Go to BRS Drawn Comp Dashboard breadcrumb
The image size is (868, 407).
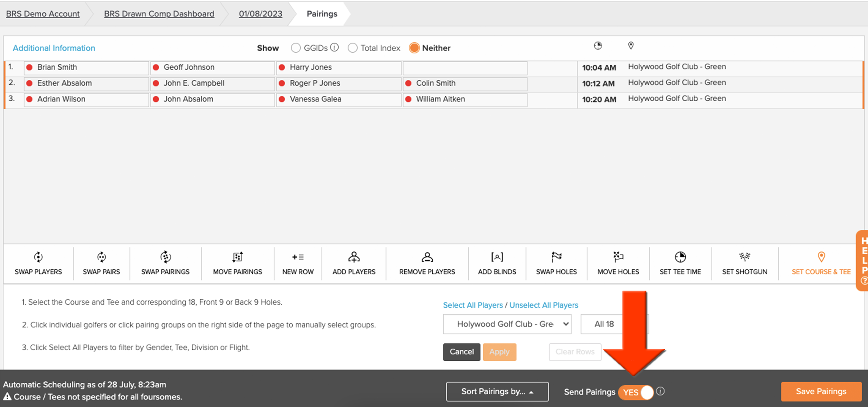[x=159, y=14]
